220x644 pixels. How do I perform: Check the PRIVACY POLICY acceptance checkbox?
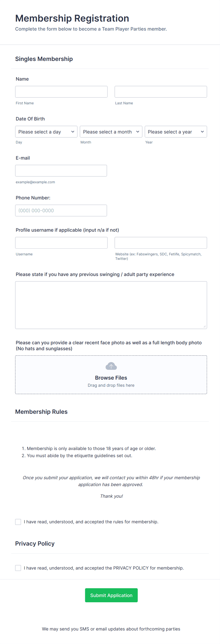[18, 568]
